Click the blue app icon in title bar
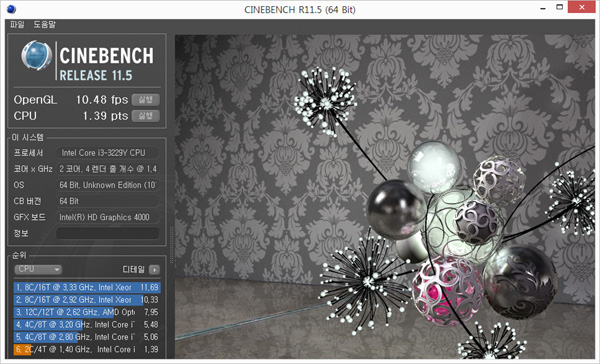This screenshot has width=600, height=364. [11, 9]
